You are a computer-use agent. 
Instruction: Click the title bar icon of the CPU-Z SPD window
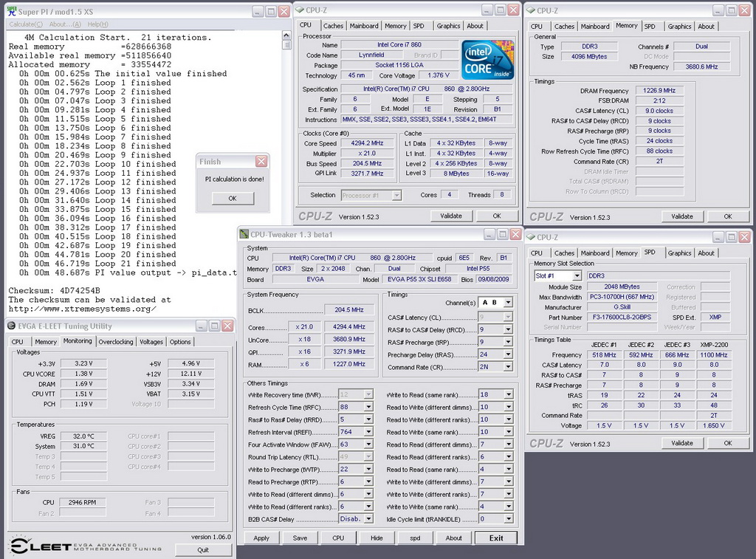tap(531, 237)
